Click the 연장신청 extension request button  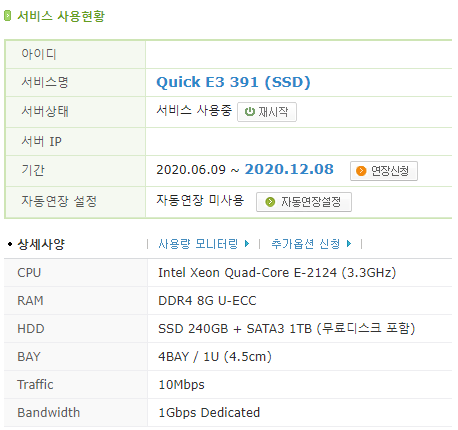tap(384, 171)
